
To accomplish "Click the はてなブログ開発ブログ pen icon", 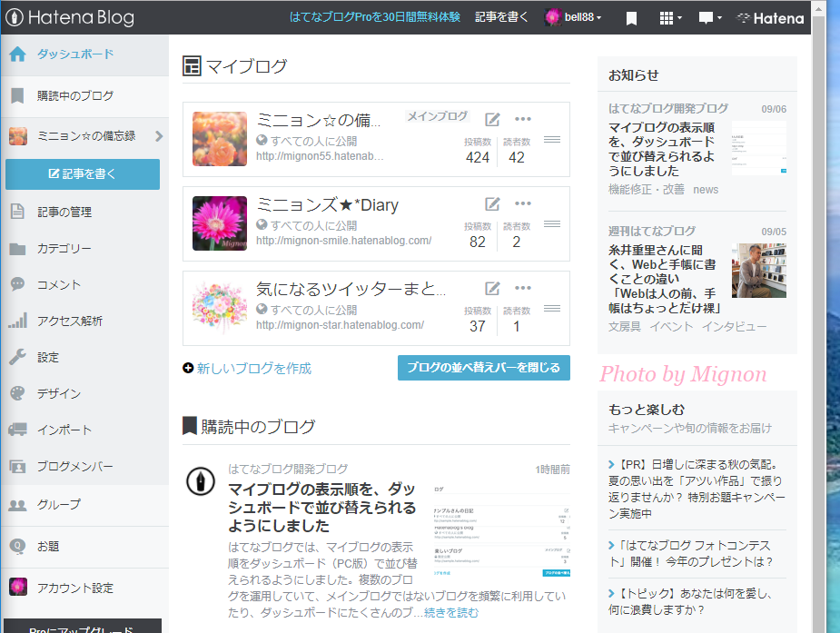I will (x=201, y=481).
